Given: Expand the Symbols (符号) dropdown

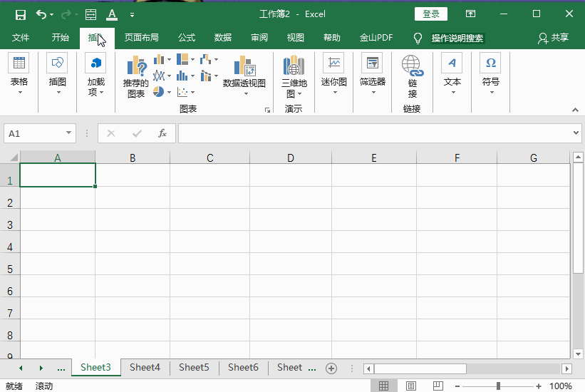Looking at the screenshot, I should tap(490, 76).
